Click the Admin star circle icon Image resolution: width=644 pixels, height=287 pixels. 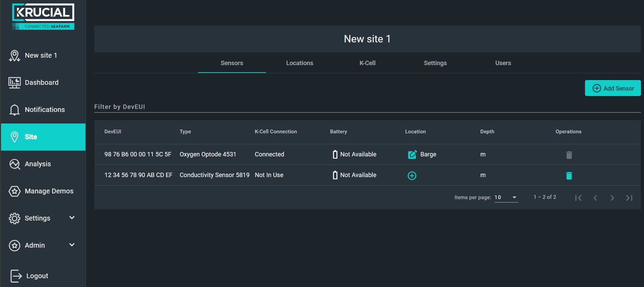[x=14, y=245]
